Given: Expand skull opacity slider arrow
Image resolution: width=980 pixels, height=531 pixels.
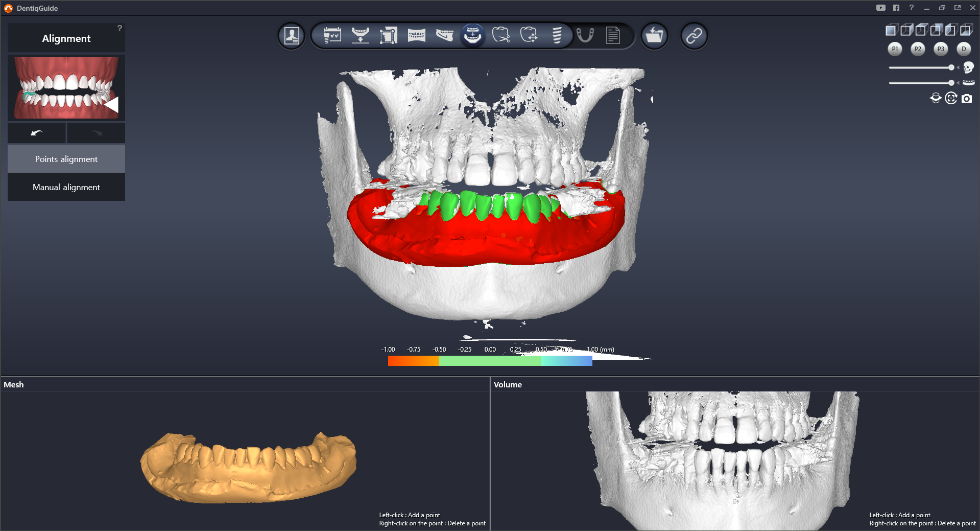Looking at the screenshot, I should [958, 67].
